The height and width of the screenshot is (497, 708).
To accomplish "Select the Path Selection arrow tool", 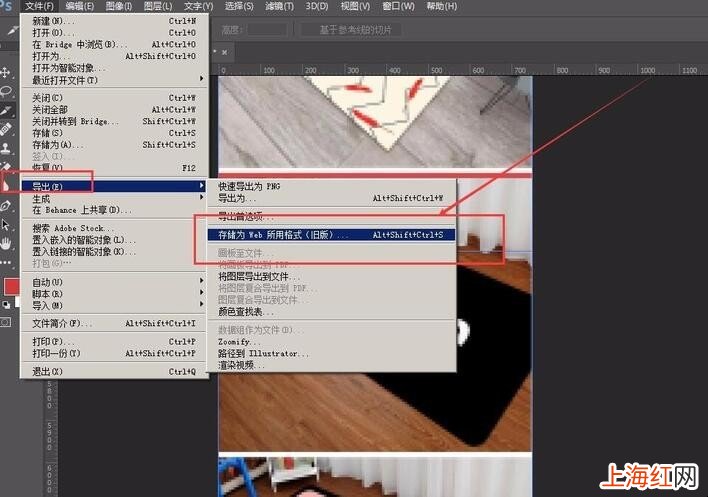I will (x=6, y=225).
